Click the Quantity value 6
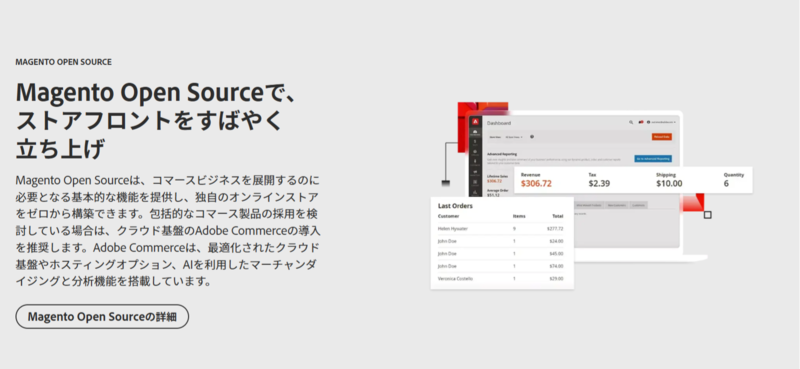Screen dimensions: 800x369 coord(726,183)
